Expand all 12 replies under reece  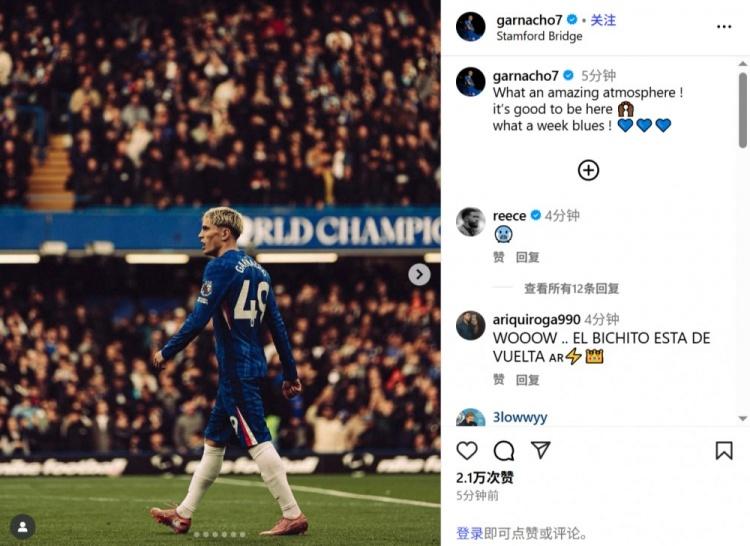pos(571,288)
